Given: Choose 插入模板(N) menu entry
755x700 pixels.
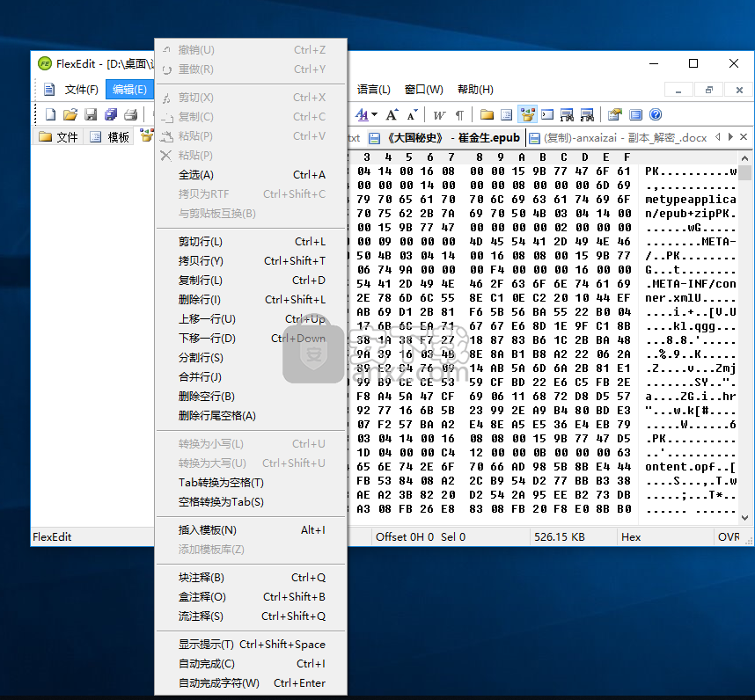Looking at the screenshot, I should [x=251, y=529].
